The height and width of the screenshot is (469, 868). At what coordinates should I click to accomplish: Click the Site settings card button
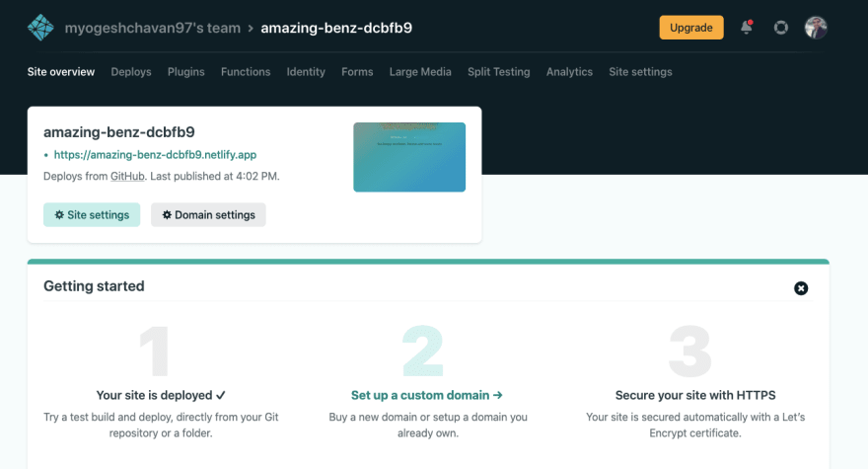point(92,214)
